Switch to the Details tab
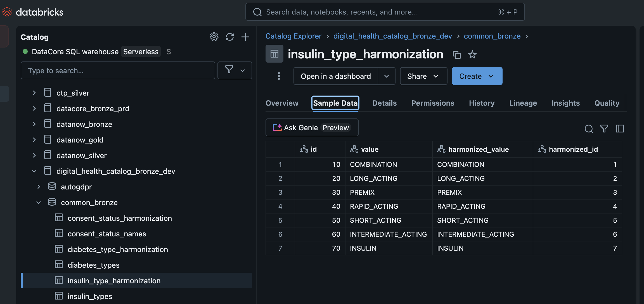This screenshot has width=644, height=304. coord(384,103)
